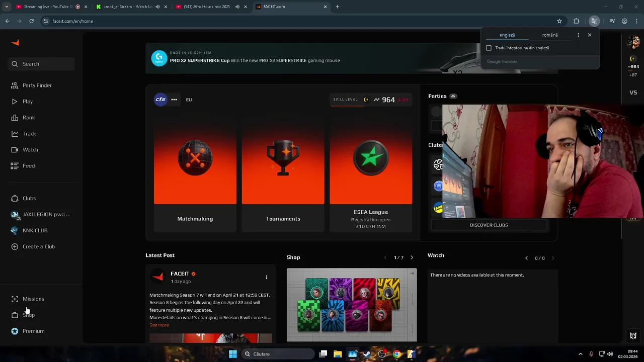The height and width of the screenshot is (362, 644).
Task: Click the FACEIT post author name
Action: point(180,274)
